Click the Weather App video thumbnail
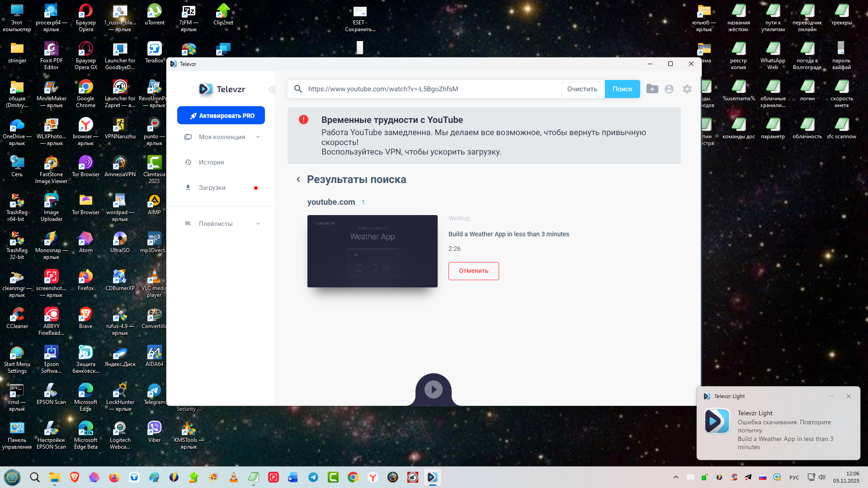The image size is (868, 488). click(372, 251)
